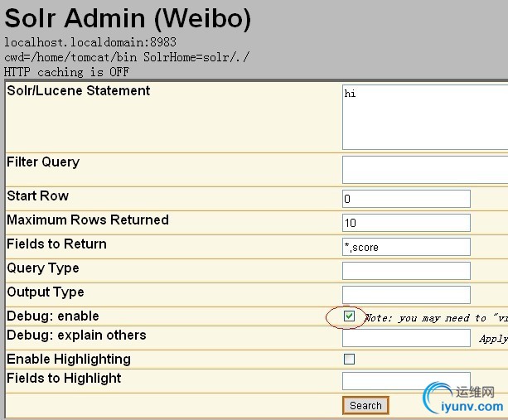Click the Output Type label
Screen dimensions: 508x420
46,292
